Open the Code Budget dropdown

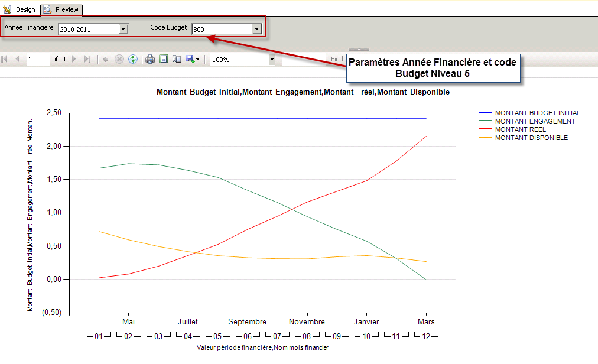[256, 28]
